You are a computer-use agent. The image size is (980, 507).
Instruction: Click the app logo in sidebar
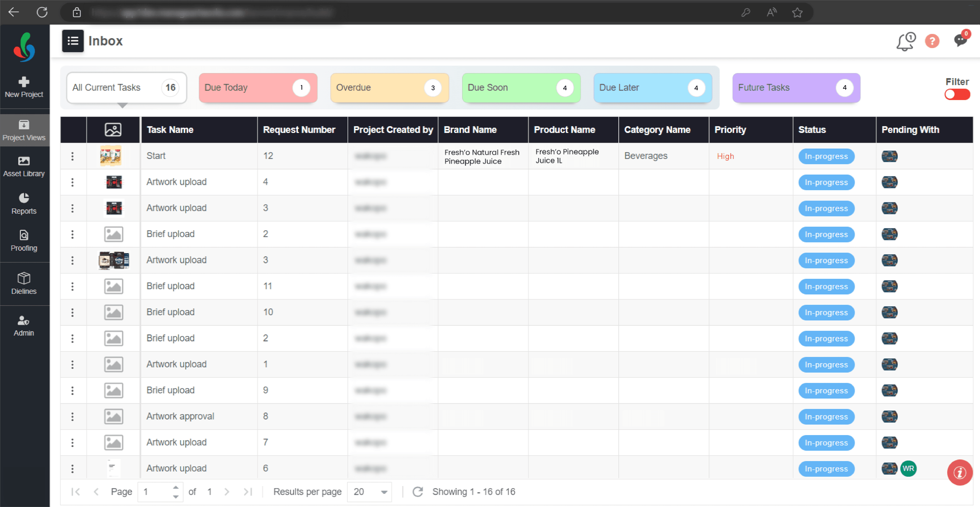coord(25,47)
